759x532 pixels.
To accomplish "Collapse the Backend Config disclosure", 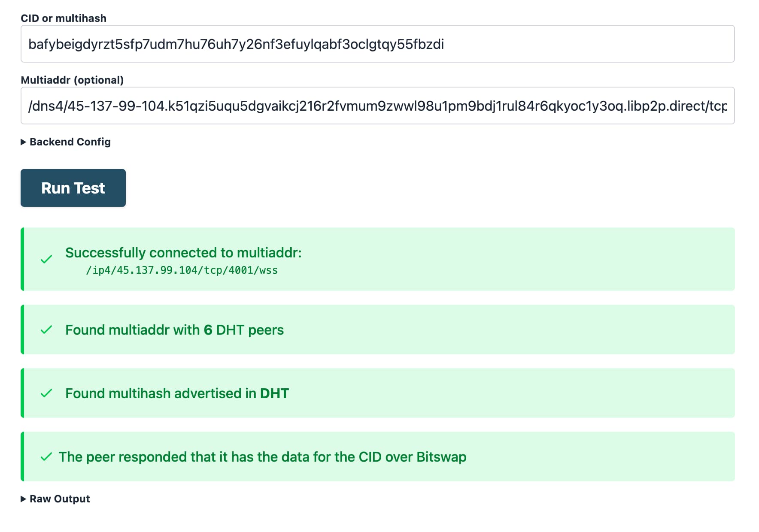I will click(70, 142).
